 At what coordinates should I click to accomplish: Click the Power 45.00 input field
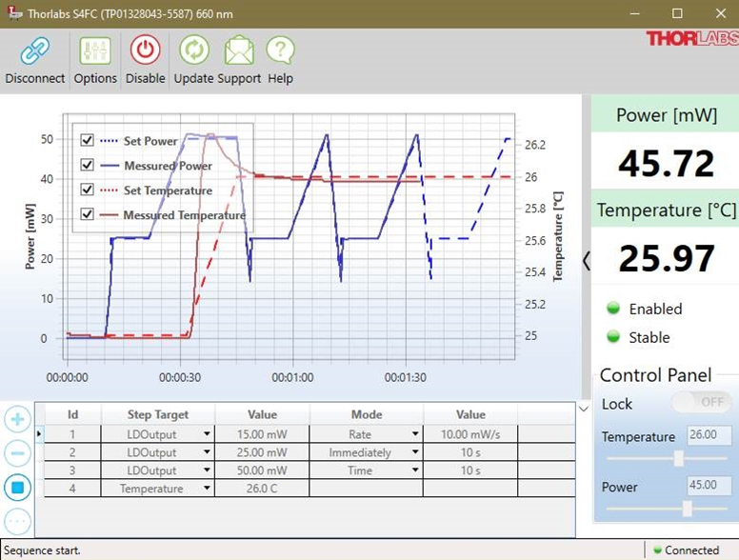coord(709,485)
